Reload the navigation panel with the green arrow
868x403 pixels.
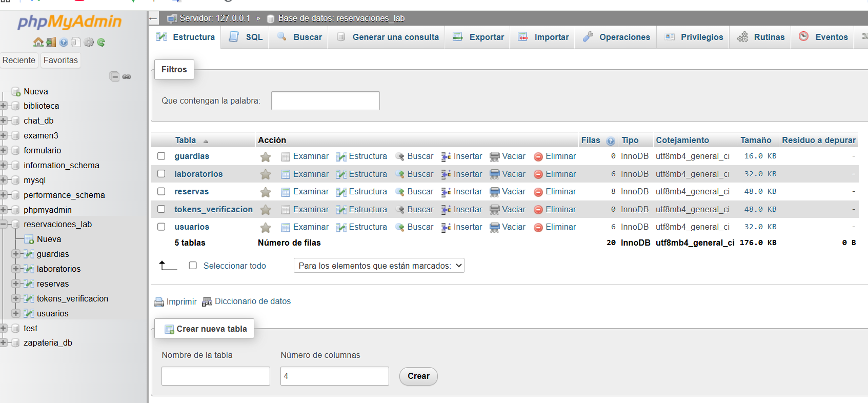point(101,42)
